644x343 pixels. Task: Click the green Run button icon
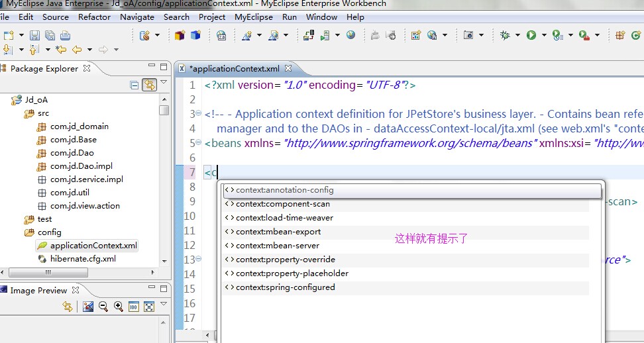[531, 35]
